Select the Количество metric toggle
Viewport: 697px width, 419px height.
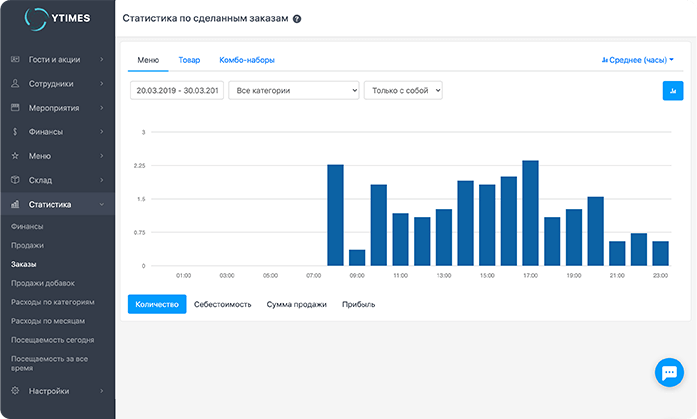(156, 304)
